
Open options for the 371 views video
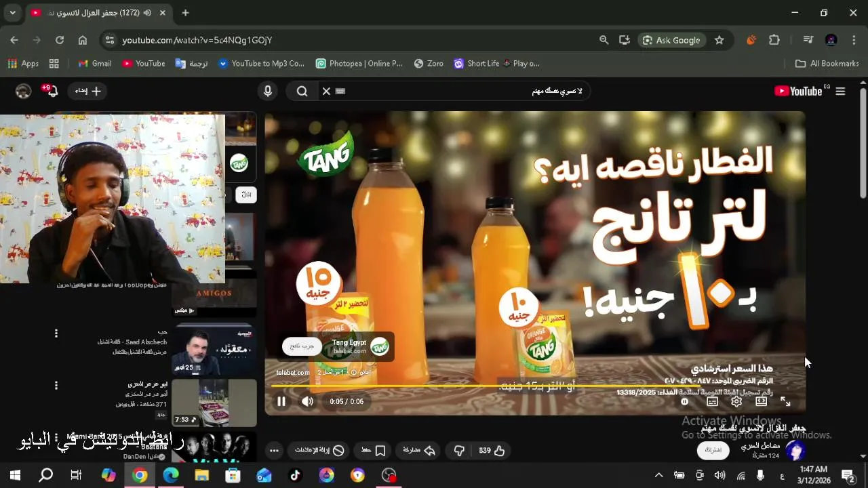(x=56, y=385)
